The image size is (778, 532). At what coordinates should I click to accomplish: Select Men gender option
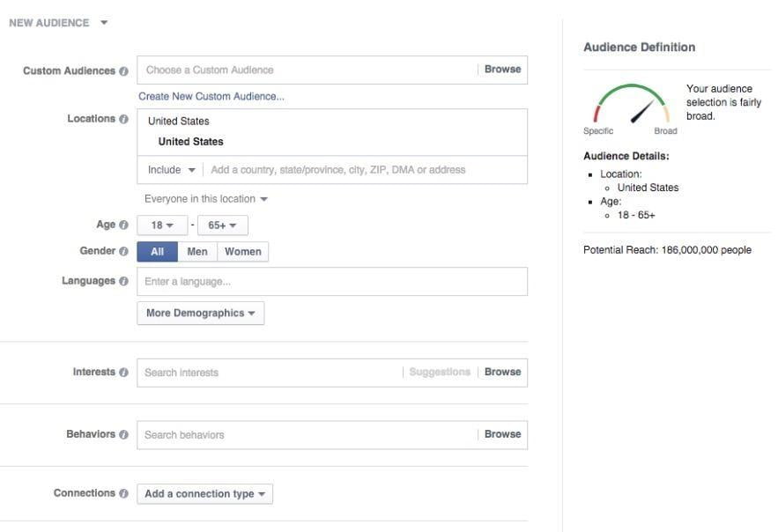pyautogui.click(x=197, y=252)
